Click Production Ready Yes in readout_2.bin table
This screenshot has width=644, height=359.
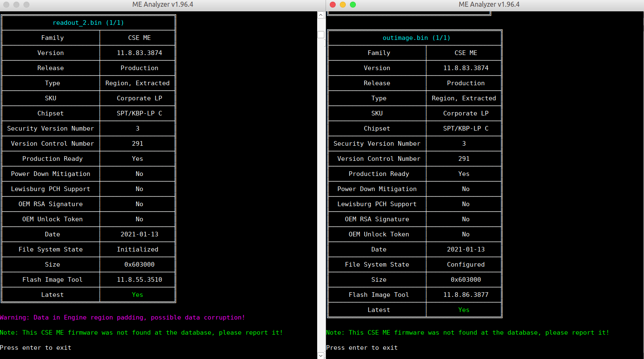137,159
